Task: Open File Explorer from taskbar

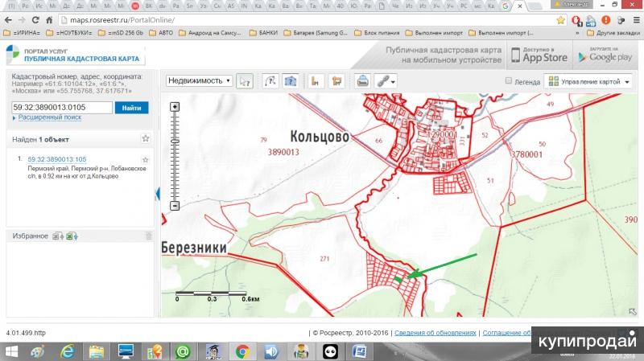Action: [97, 351]
